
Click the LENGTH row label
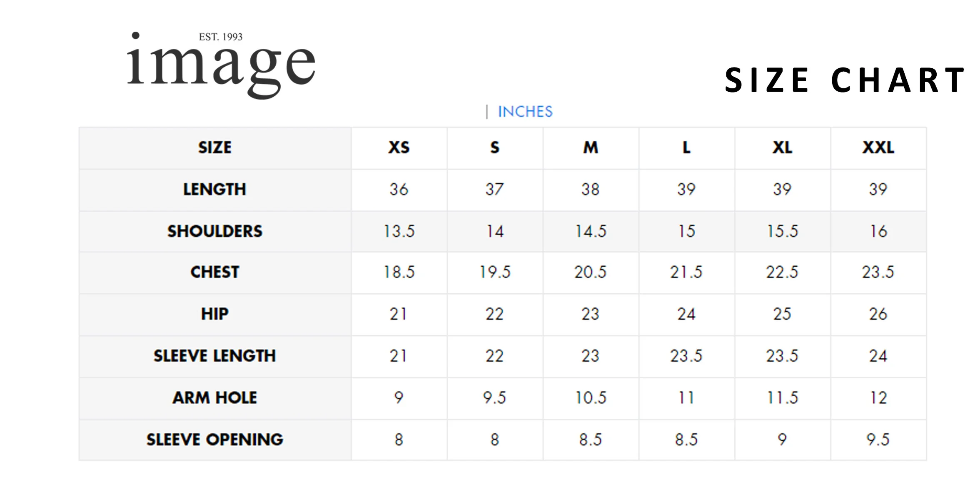(214, 190)
